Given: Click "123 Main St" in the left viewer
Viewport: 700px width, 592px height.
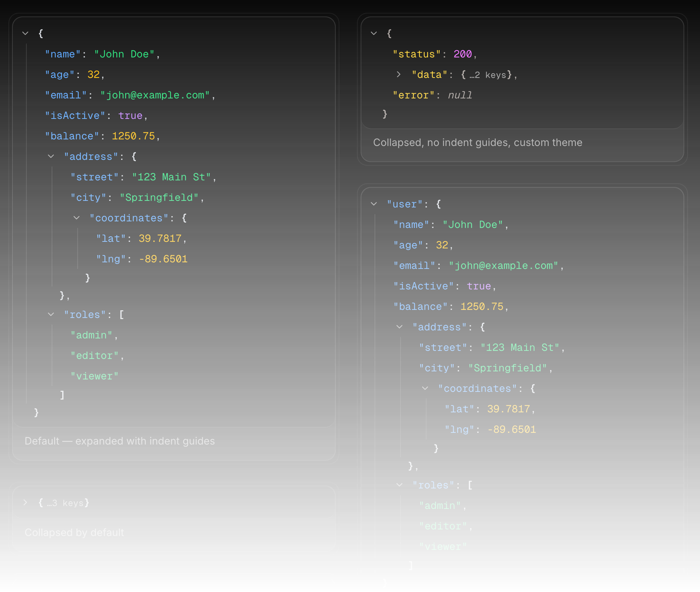Looking at the screenshot, I should (171, 177).
